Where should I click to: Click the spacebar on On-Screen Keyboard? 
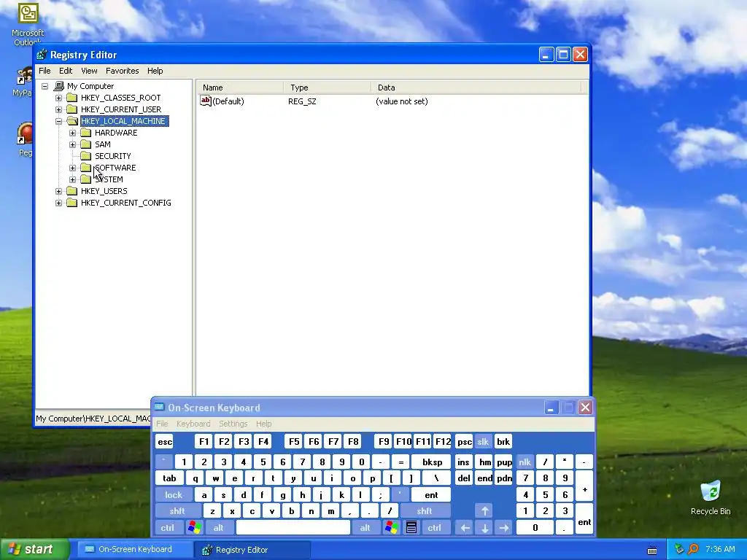pos(293,528)
